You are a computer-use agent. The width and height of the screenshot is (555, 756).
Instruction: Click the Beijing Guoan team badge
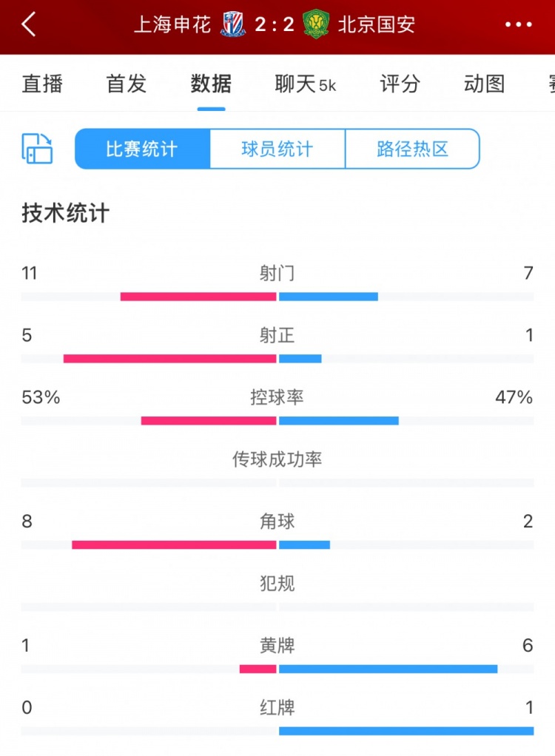click(317, 23)
